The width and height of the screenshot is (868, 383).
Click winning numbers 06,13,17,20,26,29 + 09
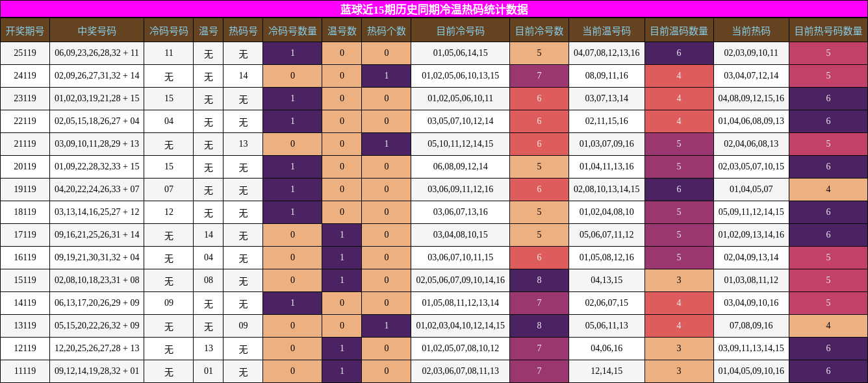[x=97, y=303]
